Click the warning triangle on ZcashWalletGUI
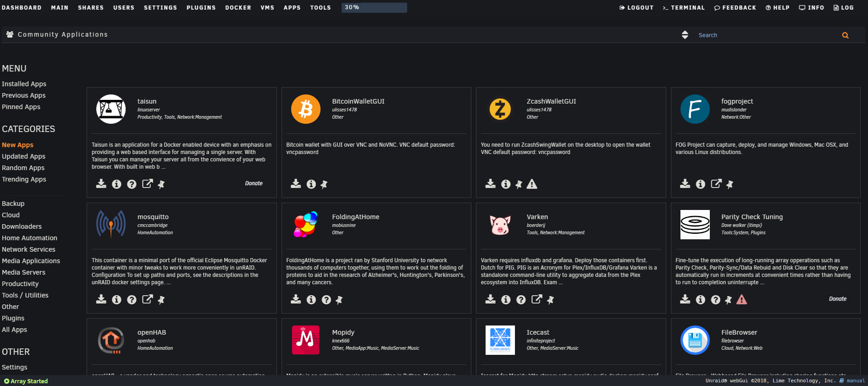Viewport: 868px width, 386px height. pyautogui.click(x=532, y=184)
